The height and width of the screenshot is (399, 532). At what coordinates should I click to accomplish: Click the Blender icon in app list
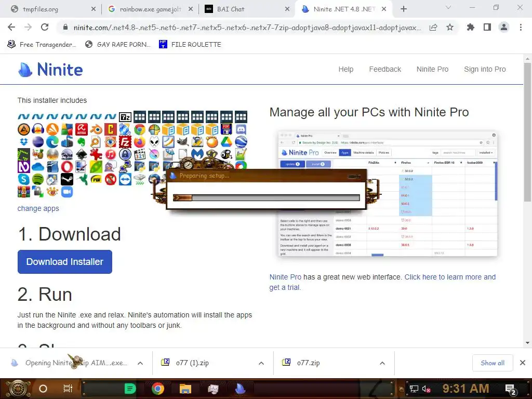coord(96,129)
